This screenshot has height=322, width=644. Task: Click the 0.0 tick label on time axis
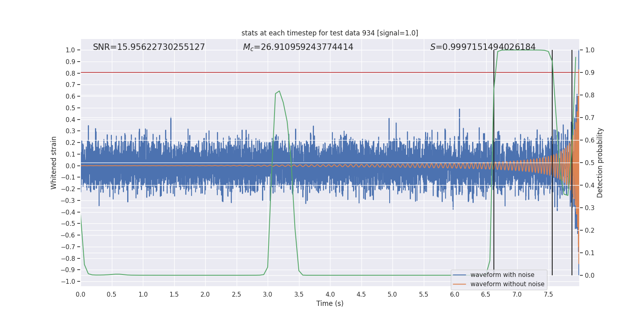coord(80,294)
